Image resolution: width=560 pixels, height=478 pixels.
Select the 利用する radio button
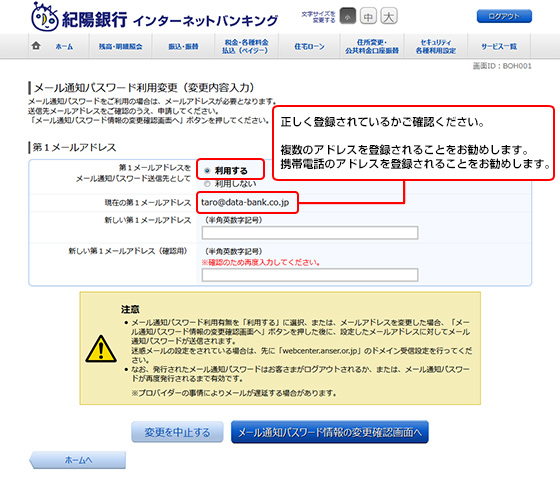207,171
